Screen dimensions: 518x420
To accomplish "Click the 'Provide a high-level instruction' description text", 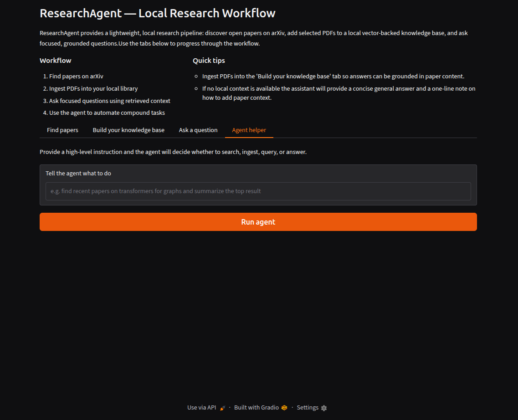I will [x=173, y=152].
